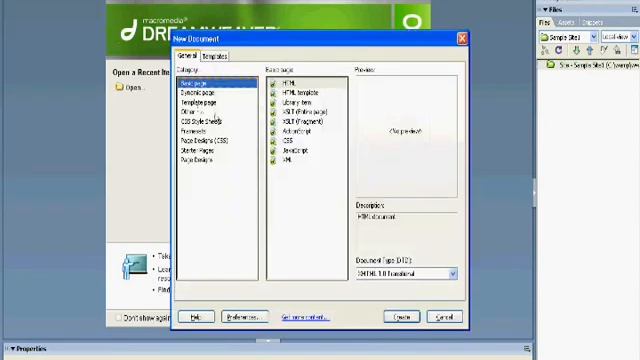640x360 pixels.
Task: Click the Help button
Action: [196, 317]
